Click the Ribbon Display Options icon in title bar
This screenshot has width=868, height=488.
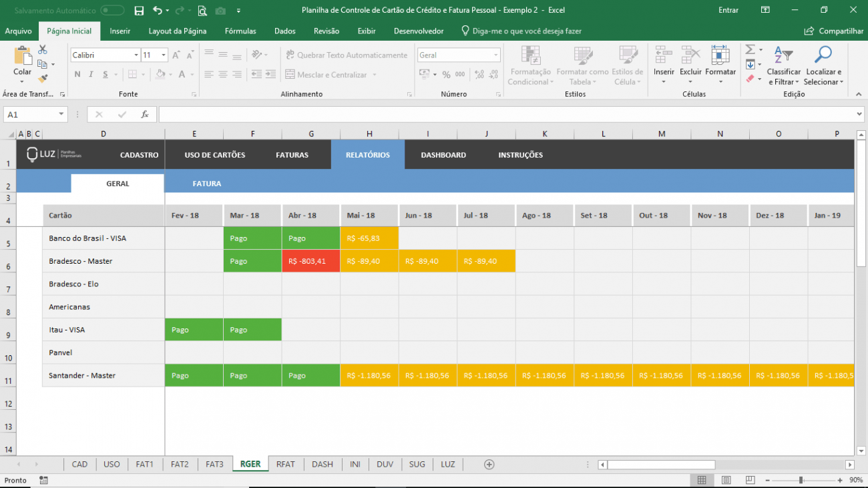[x=765, y=10]
